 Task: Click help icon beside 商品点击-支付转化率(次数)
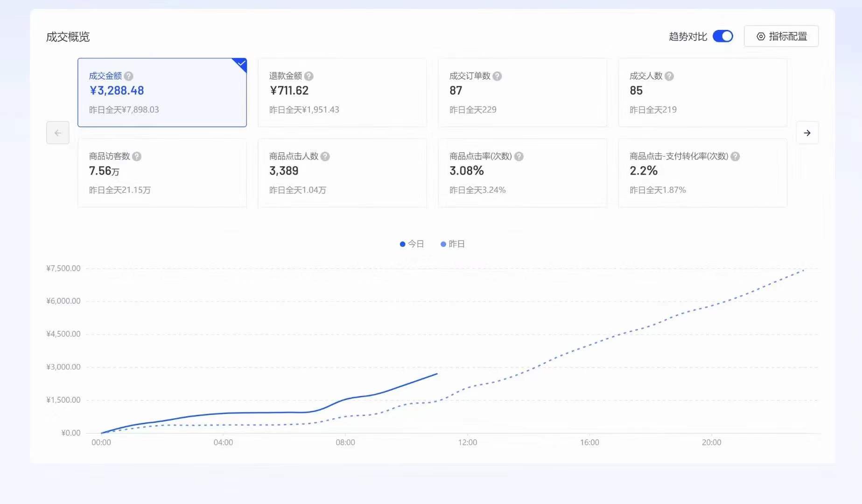click(736, 156)
